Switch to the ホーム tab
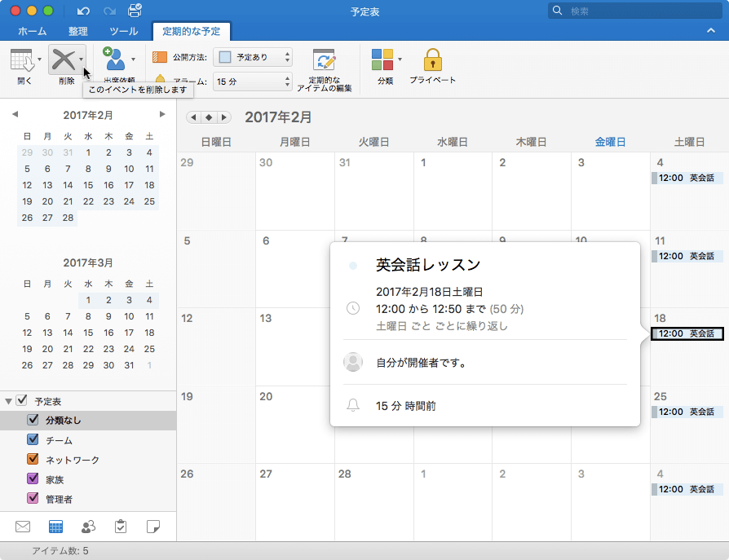Screen dimensions: 729x560 tap(32, 31)
